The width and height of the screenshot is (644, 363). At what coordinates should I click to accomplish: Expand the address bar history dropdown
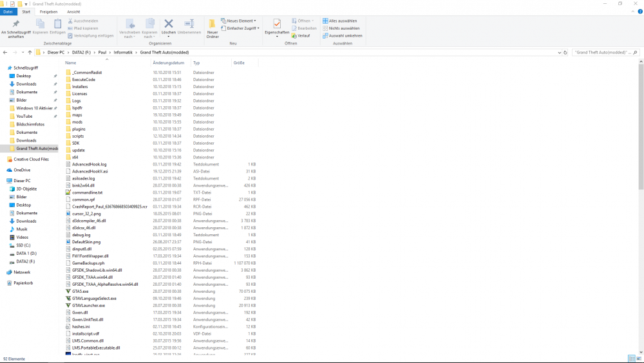click(559, 53)
